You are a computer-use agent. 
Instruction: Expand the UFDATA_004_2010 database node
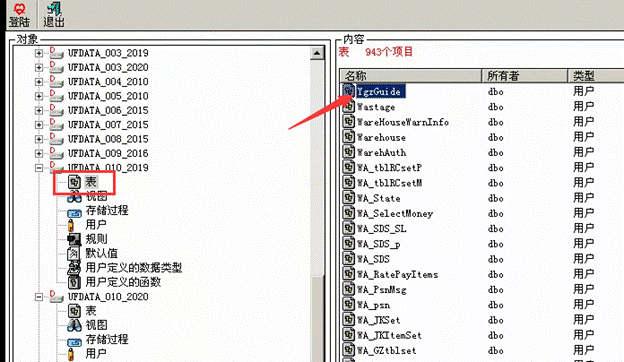click(39, 82)
